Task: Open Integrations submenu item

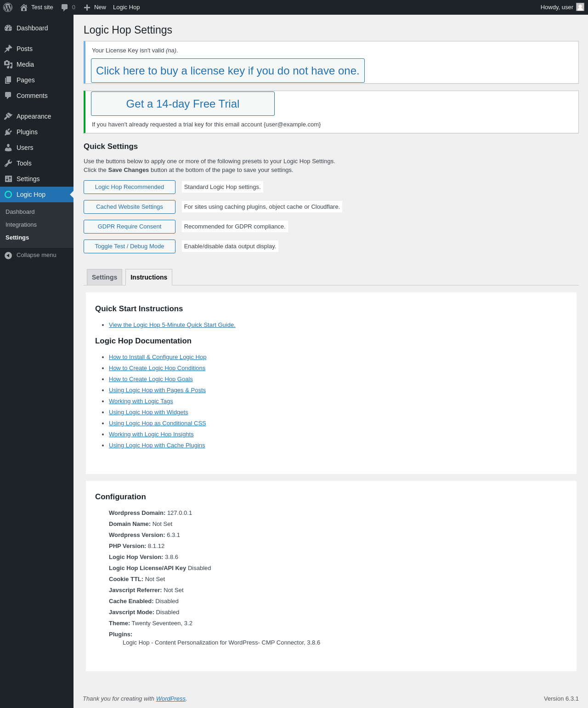Action: 21,225
